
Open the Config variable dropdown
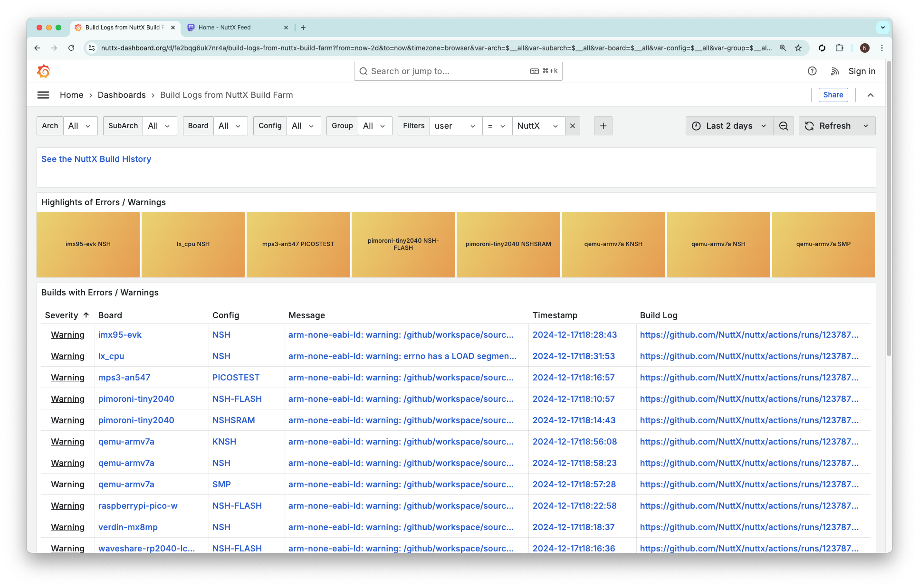304,126
